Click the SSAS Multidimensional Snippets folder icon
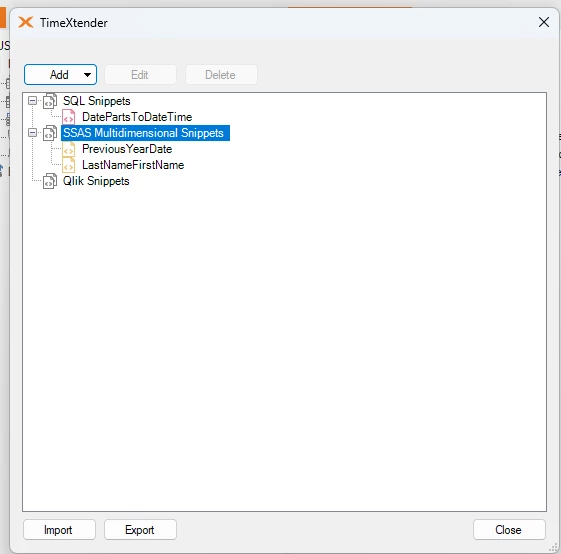The image size is (561, 554). 50,133
